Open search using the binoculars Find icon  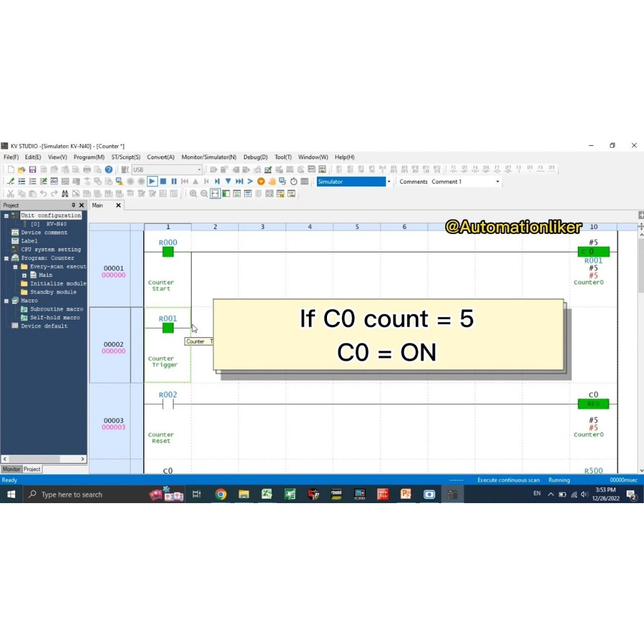(65, 193)
